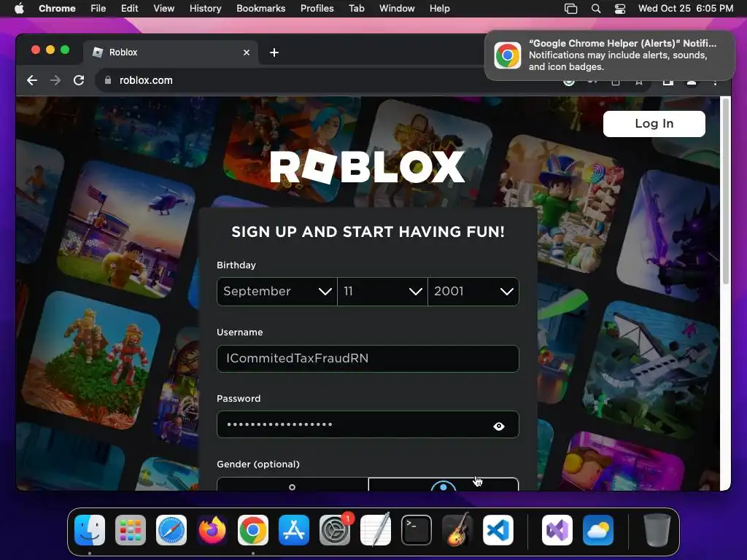Click the Stage Manager windows icon in menu bar

tap(570, 9)
